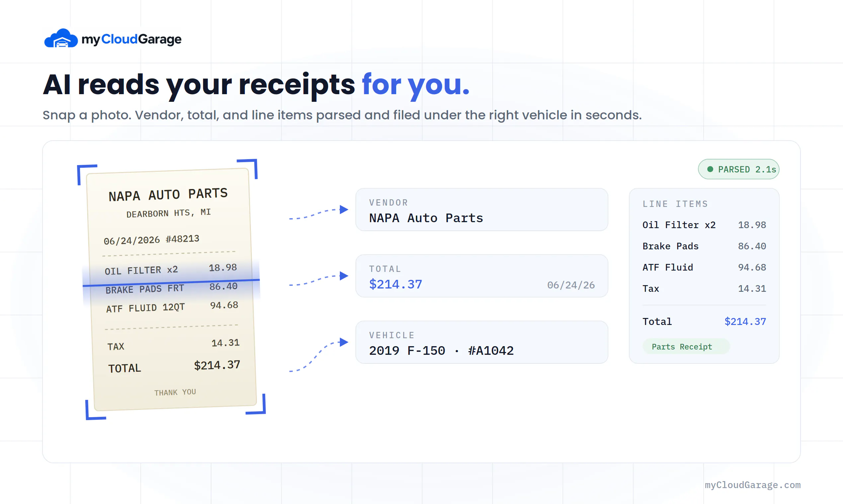Click the receipt amount "14.31" beside TAX
843x504 pixels.
coord(225,343)
